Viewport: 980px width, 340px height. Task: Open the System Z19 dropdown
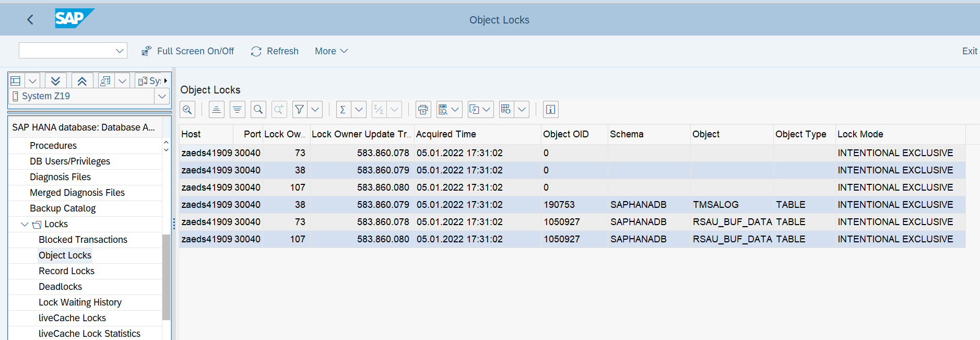coord(162,96)
